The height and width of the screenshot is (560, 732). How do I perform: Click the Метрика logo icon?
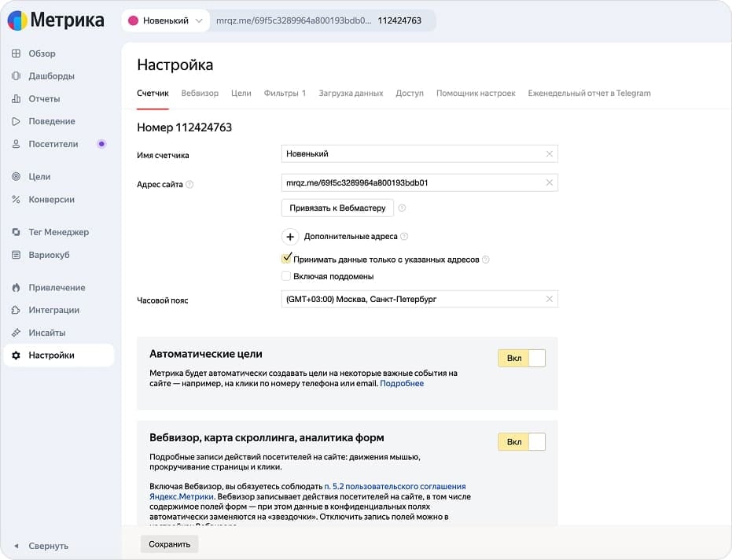[17, 20]
